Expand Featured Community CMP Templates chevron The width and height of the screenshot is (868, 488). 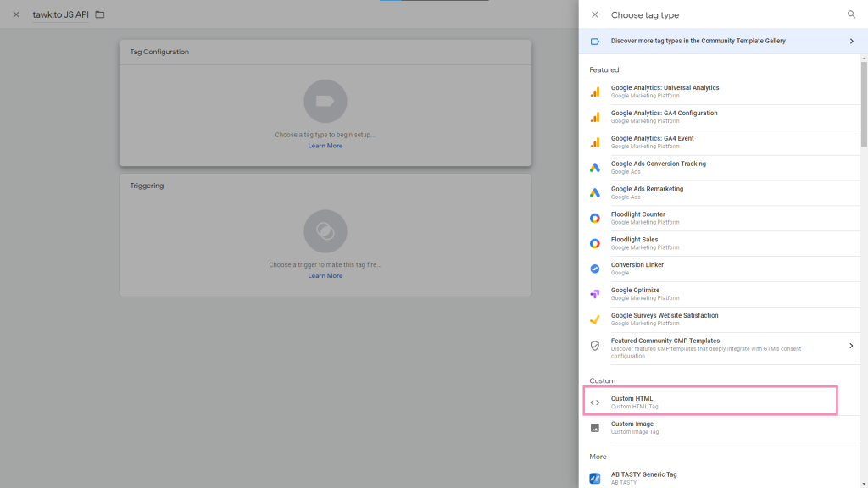(x=851, y=346)
